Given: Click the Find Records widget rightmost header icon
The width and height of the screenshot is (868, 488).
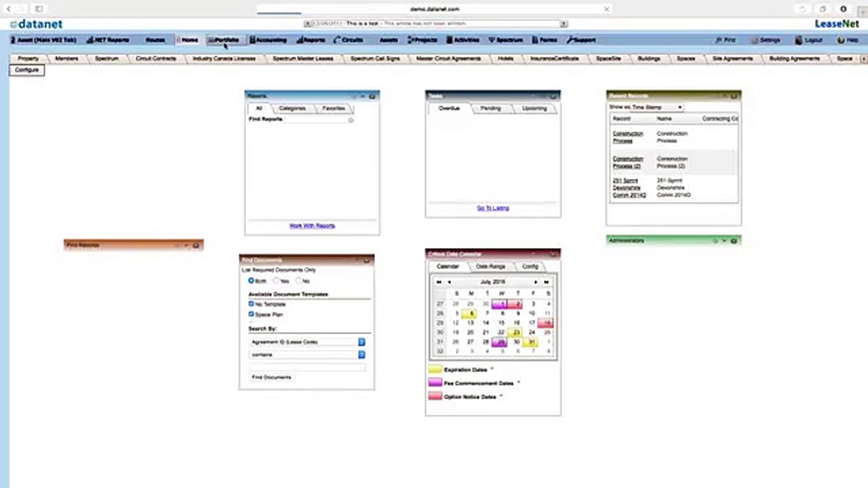Looking at the screenshot, I should (196, 245).
